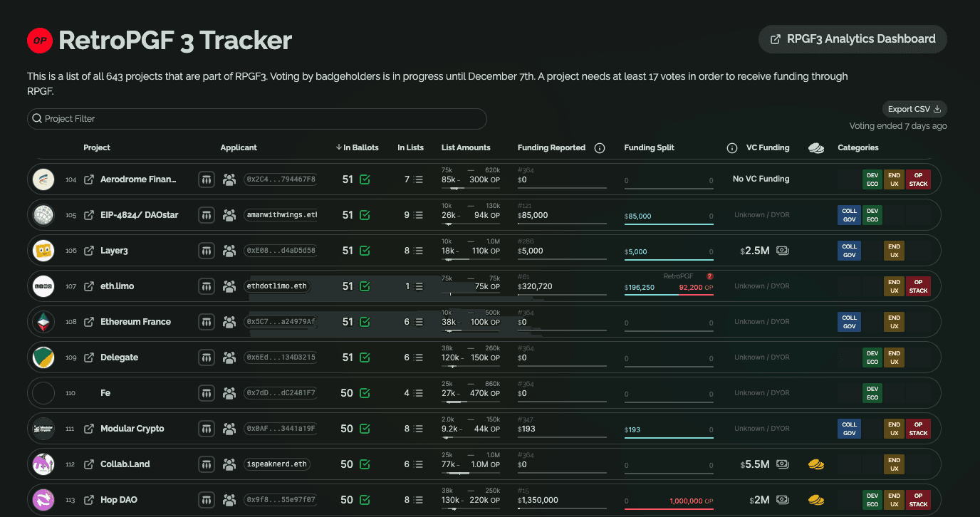Click the pillar icon in Fe row
The image size is (980, 517).
pos(207,393)
